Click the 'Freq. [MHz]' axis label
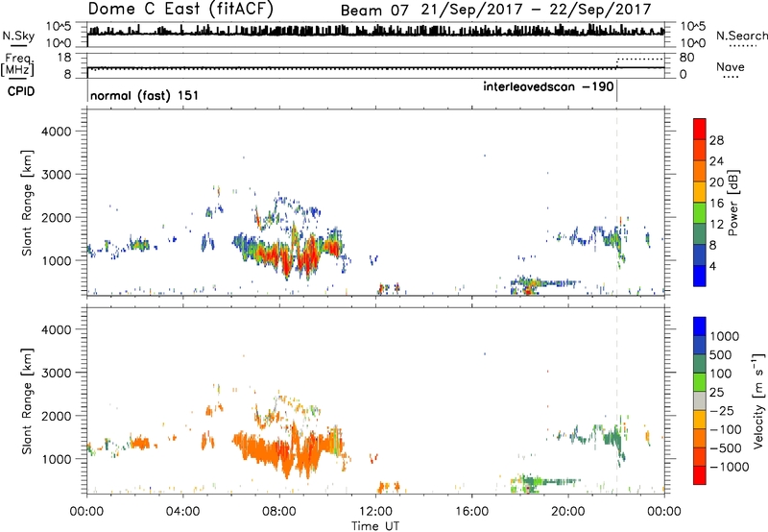The width and height of the screenshot is (768, 532). [x=18, y=64]
